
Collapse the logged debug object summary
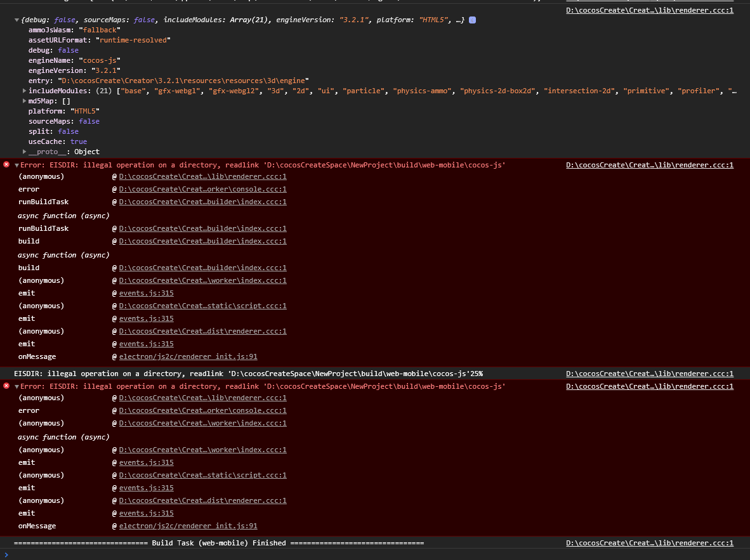click(16, 20)
